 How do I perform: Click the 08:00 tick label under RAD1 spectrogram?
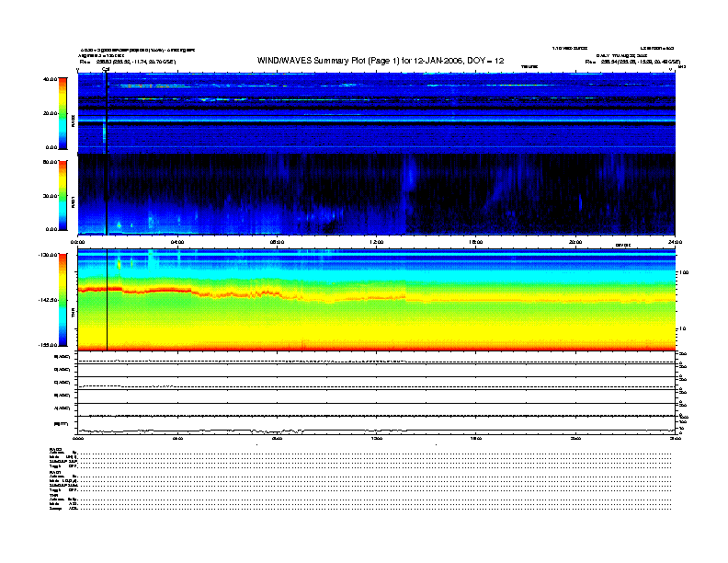pyautogui.click(x=277, y=242)
